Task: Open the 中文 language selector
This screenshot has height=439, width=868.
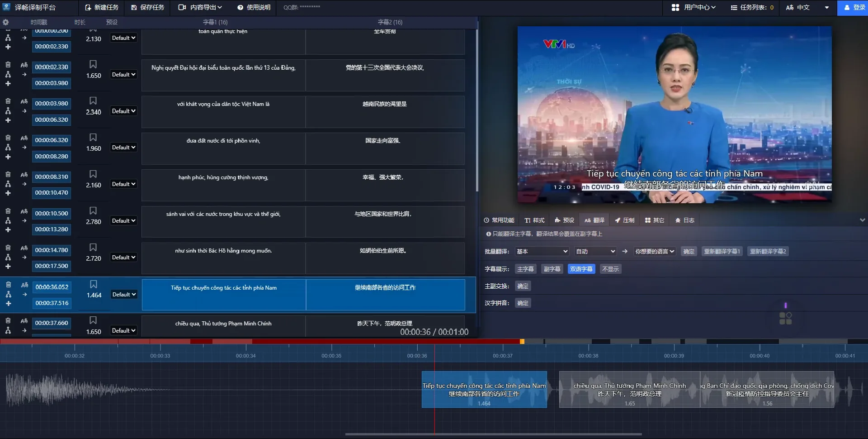Action: click(807, 7)
